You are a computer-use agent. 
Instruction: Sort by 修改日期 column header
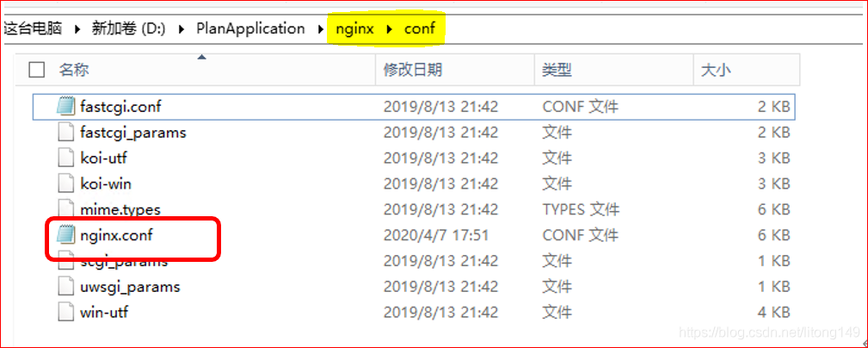[413, 70]
